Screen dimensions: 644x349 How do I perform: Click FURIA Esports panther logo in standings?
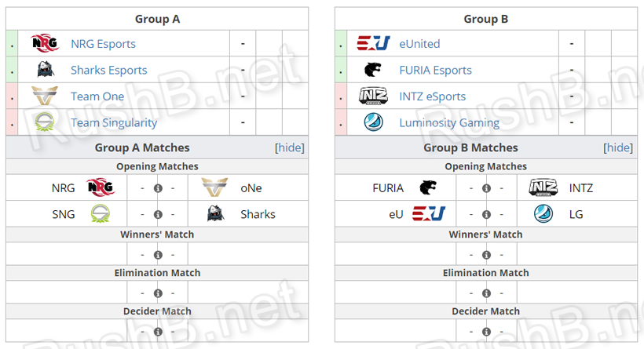[373, 70]
